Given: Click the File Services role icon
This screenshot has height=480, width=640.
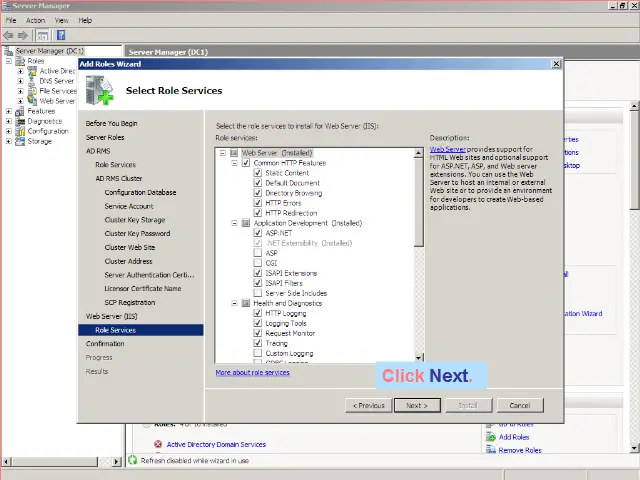Looking at the screenshot, I should [32, 91].
